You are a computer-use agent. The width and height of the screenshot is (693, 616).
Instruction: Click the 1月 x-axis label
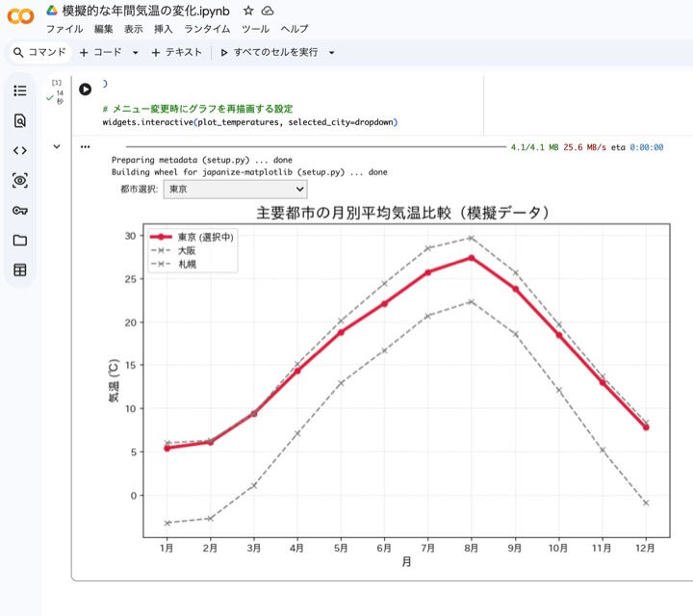click(x=167, y=549)
